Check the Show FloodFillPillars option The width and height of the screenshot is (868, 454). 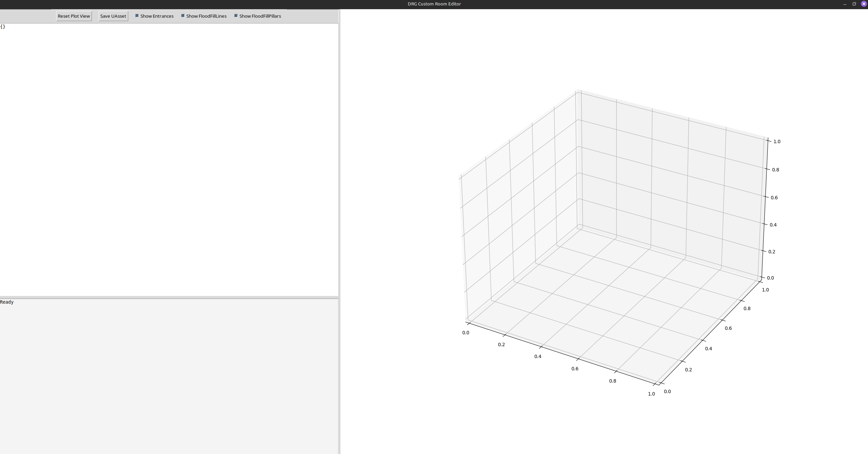236,16
